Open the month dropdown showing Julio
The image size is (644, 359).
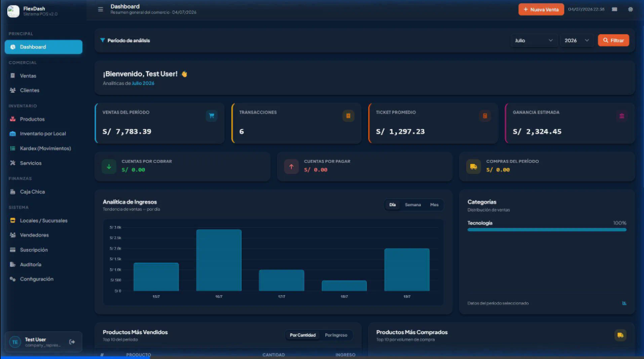533,40
